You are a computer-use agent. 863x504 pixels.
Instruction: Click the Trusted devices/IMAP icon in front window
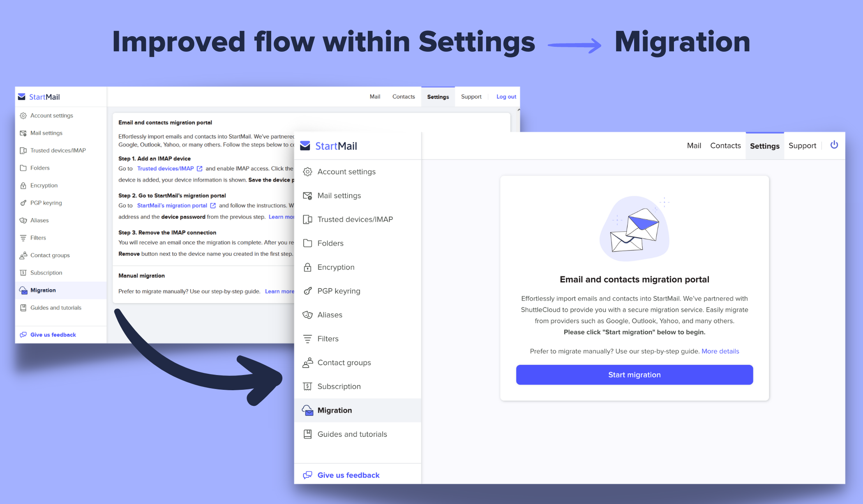[307, 219]
